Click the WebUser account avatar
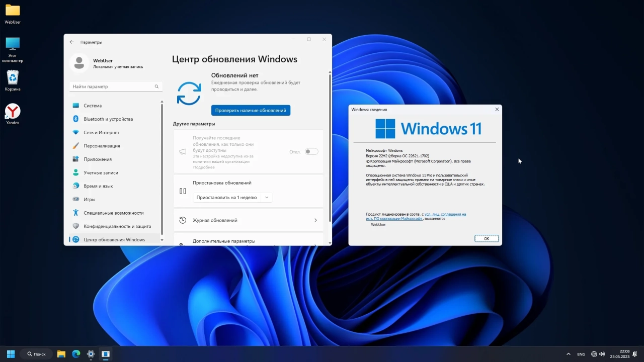Viewport: 644px width, 362px height. [79, 62]
